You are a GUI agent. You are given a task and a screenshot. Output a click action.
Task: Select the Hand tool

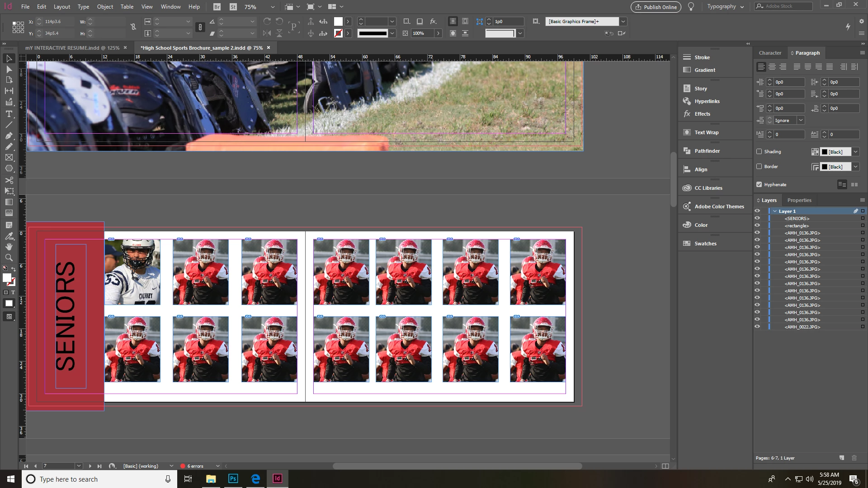tap(9, 247)
